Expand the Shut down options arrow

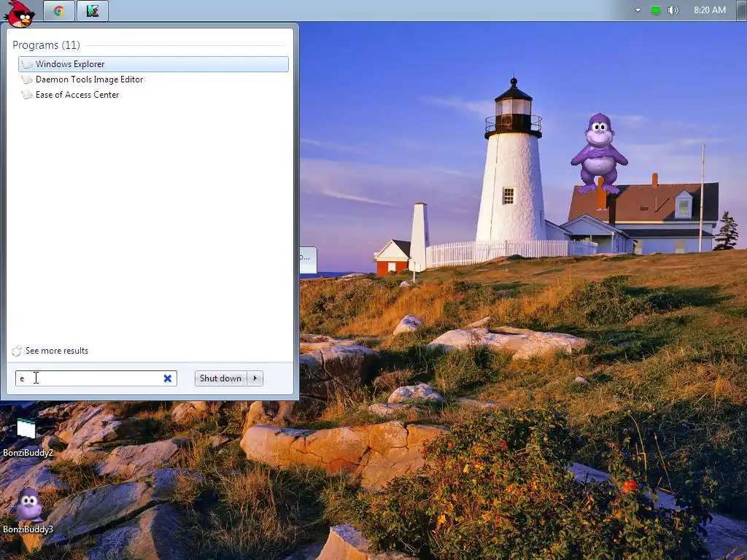click(x=255, y=378)
